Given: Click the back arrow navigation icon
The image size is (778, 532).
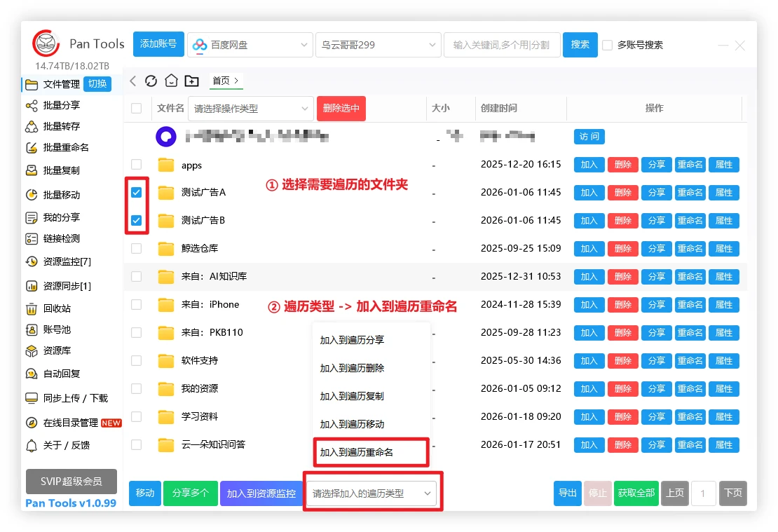Looking at the screenshot, I should click(133, 81).
